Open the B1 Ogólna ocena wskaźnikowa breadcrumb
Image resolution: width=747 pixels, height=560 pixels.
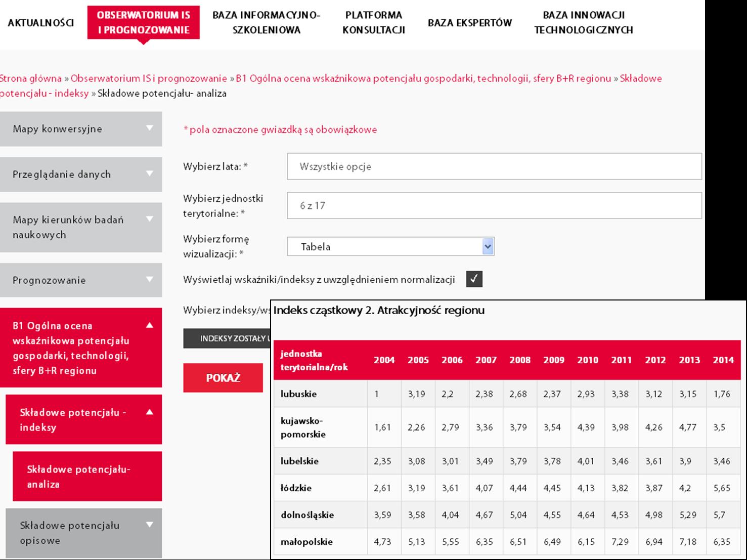(423, 78)
